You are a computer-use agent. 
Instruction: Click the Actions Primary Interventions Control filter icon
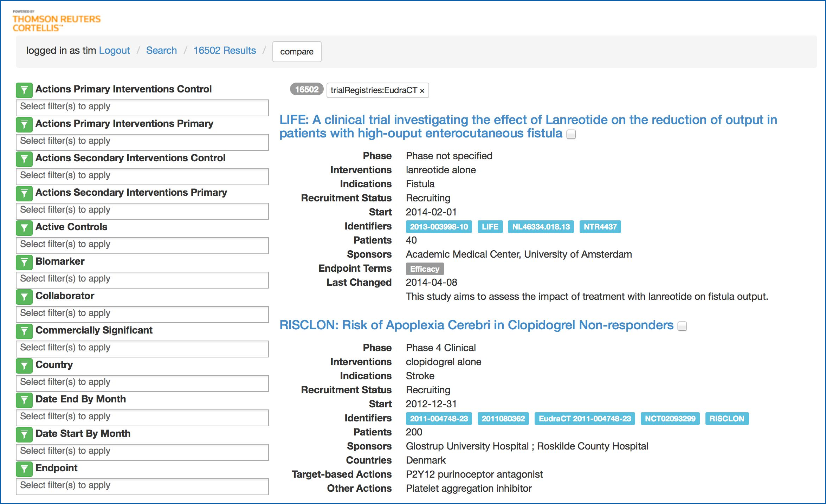24,90
